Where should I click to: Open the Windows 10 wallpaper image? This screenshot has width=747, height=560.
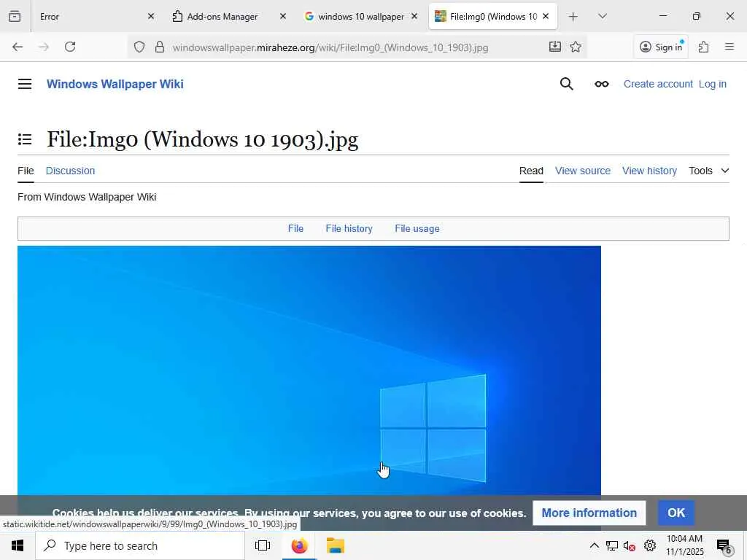tap(309, 370)
